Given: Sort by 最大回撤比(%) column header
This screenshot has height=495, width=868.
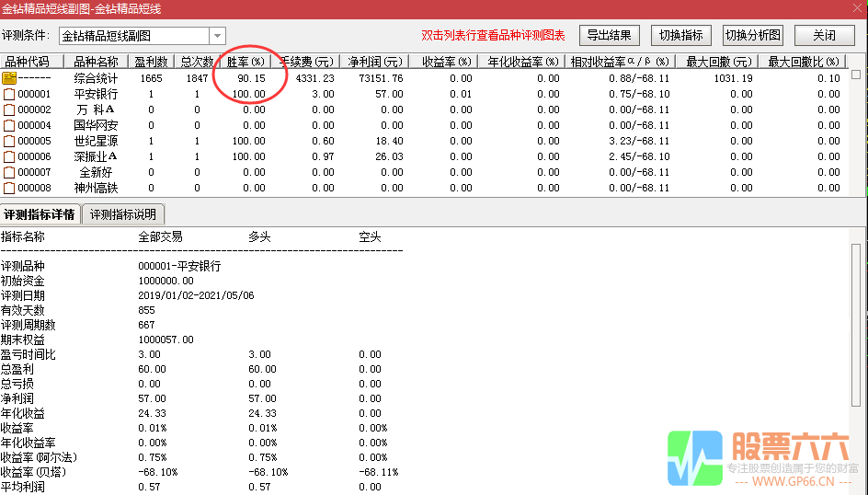Looking at the screenshot, I should (802, 62).
